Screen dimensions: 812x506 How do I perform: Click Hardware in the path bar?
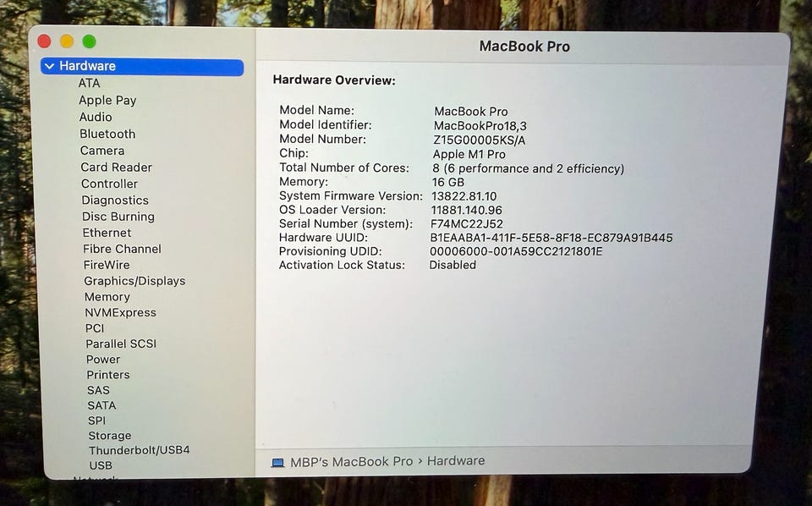tap(456, 461)
